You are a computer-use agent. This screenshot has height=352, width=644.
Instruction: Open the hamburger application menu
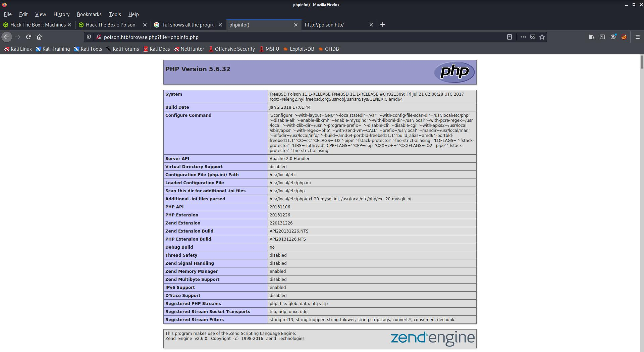(637, 37)
